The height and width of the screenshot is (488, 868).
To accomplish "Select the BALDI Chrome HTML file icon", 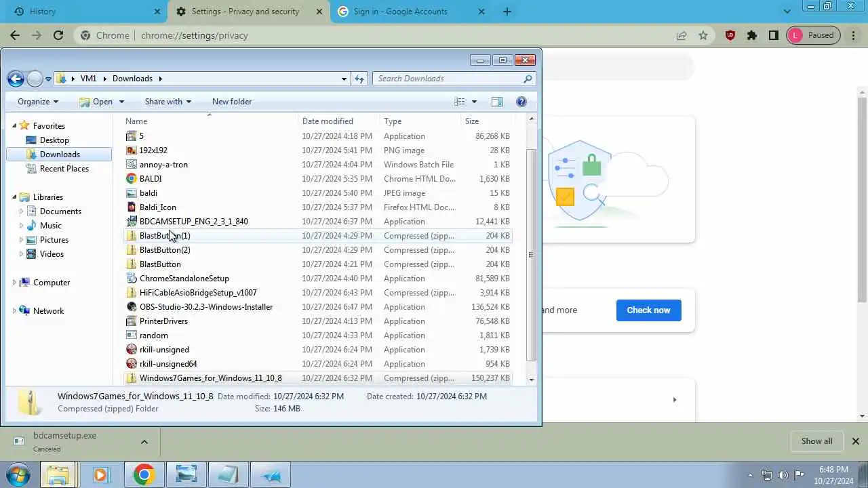I will click(x=132, y=179).
